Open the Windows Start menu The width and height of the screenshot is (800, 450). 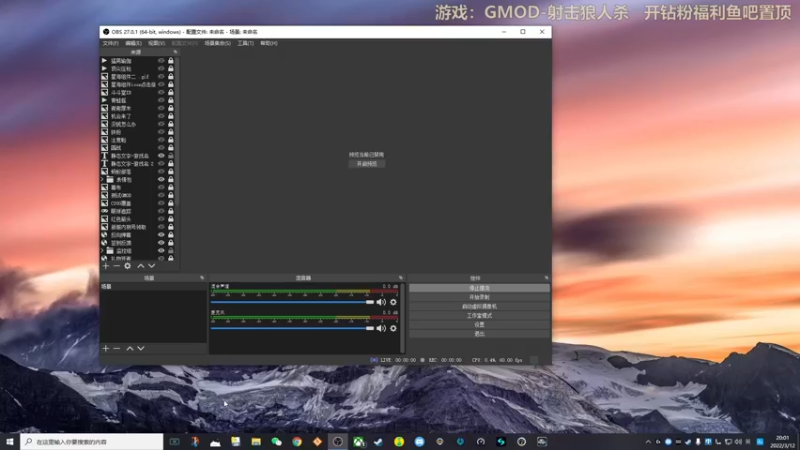coord(10,442)
